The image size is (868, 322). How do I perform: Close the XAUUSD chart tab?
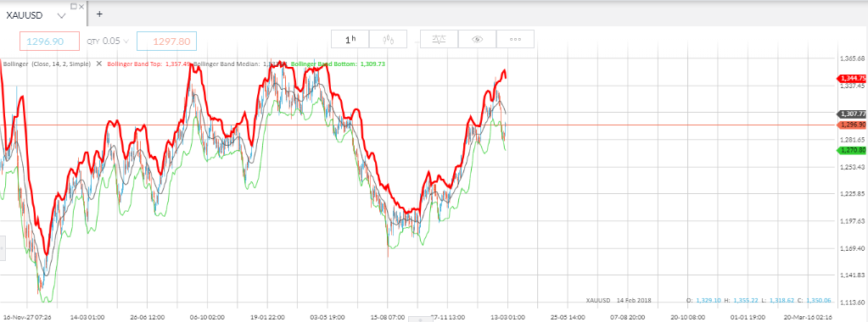click(x=82, y=6)
